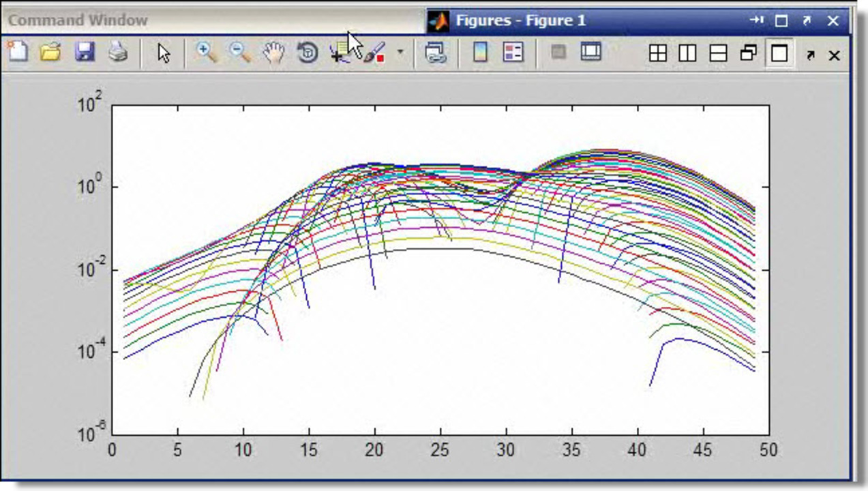
Task: Expand the brush color dropdown arrow
Action: [x=400, y=52]
